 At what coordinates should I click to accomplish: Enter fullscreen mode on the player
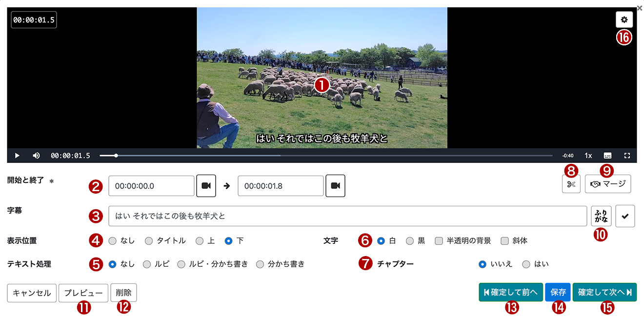(x=627, y=155)
